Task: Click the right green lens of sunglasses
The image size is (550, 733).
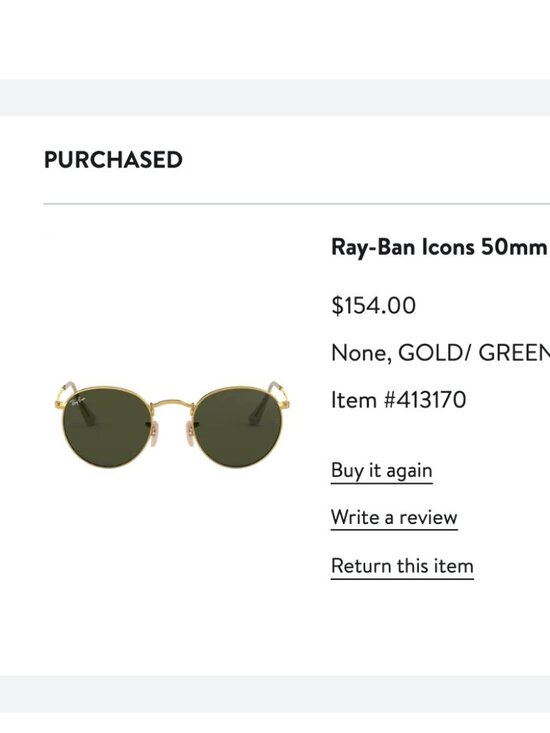Action: pos(238,426)
